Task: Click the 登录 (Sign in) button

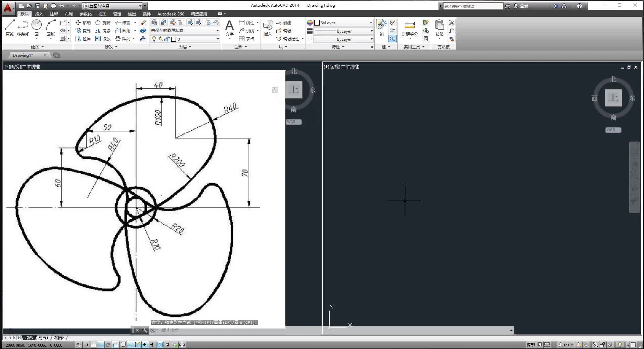Action: 521,6
